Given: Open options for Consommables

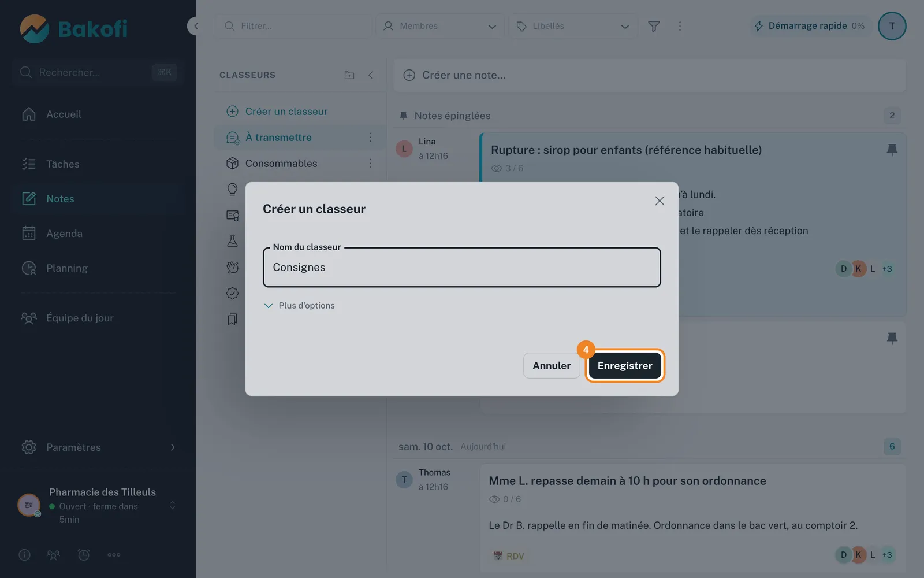Looking at the screenshot, I should [x=370, y=164].
